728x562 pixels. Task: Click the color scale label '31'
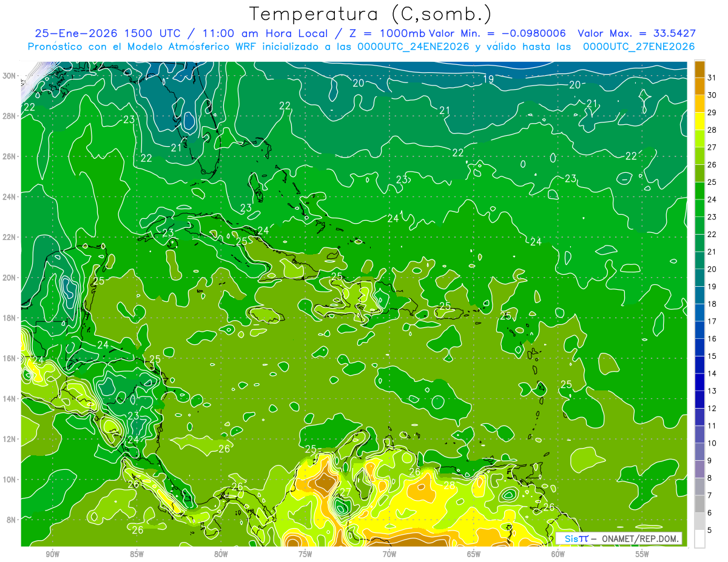coord(712,78)
